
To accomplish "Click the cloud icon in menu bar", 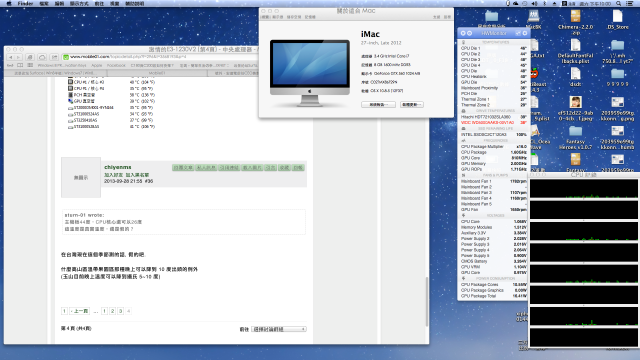I will [516, 3].
